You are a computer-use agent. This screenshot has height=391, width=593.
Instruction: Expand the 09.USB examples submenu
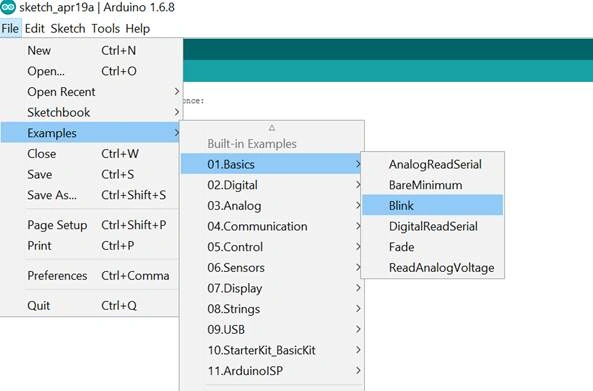click(x=271, y=329)
